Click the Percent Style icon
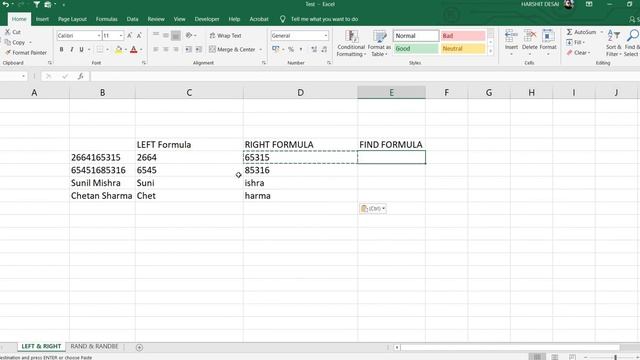 pyautogui.click(x=291, y=49)
